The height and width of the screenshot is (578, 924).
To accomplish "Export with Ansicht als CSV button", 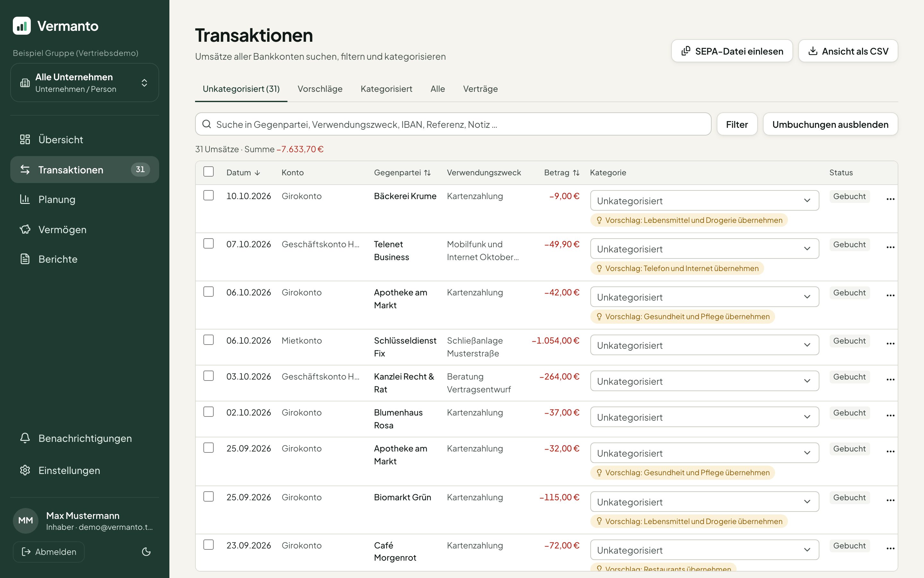I will click(x=848, y=51).
